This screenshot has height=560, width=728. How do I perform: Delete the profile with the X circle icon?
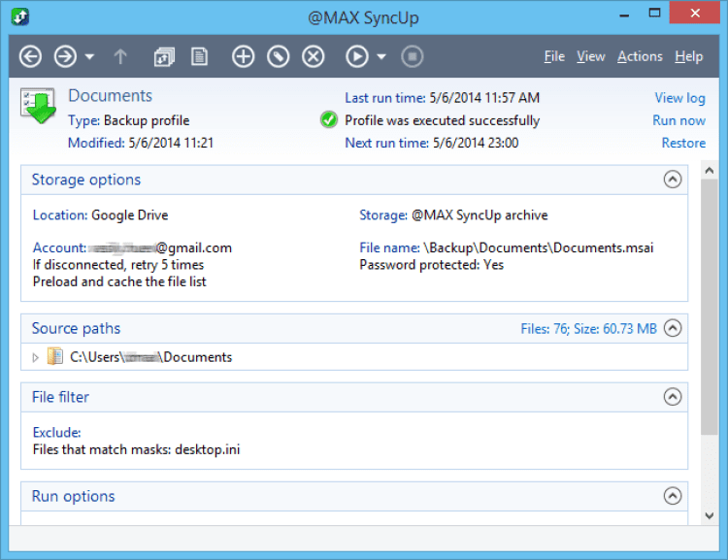(314, 56)
